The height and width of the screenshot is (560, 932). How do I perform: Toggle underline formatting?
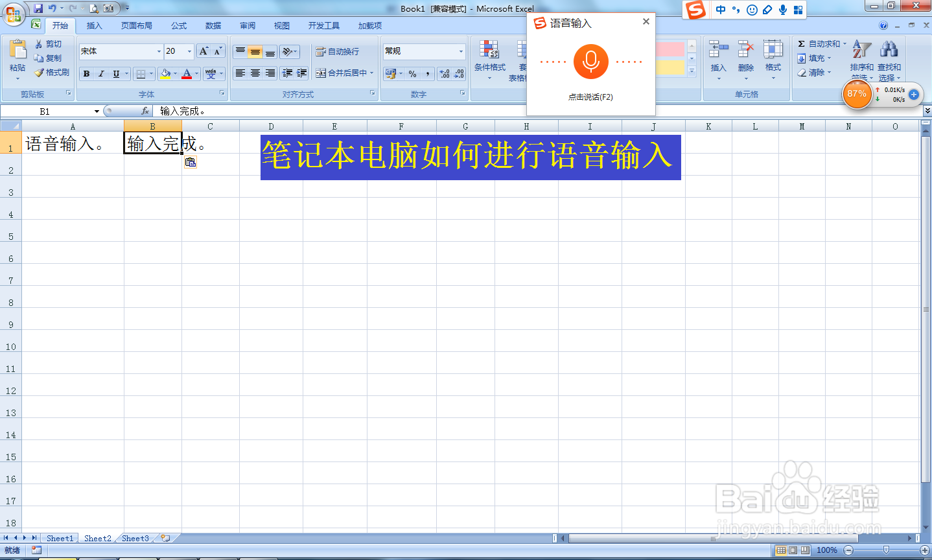tap(116, 74)
